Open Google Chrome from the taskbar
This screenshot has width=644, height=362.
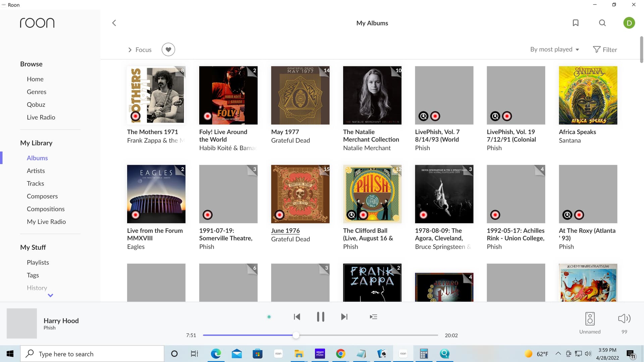click(340, 354)
